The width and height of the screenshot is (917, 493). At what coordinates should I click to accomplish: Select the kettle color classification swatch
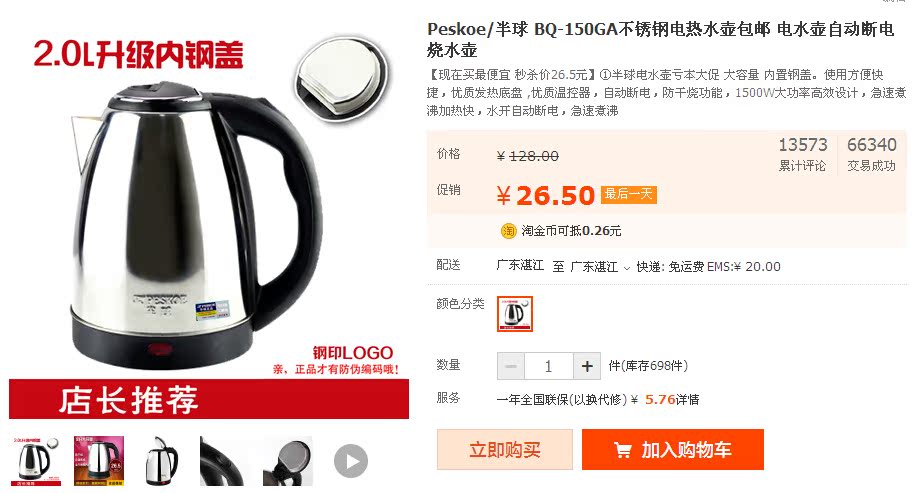pyautogui.click(x=515, y=314)
